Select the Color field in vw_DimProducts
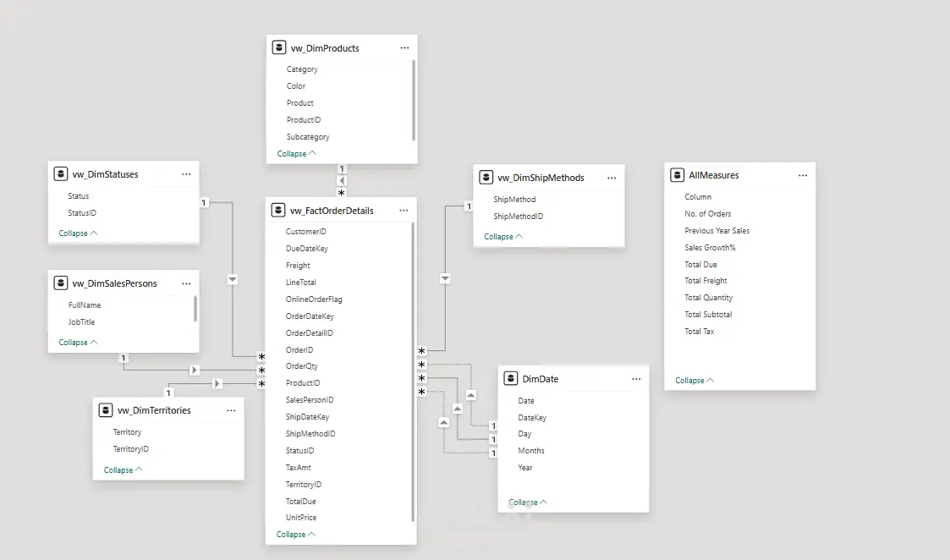 (296, 86)
